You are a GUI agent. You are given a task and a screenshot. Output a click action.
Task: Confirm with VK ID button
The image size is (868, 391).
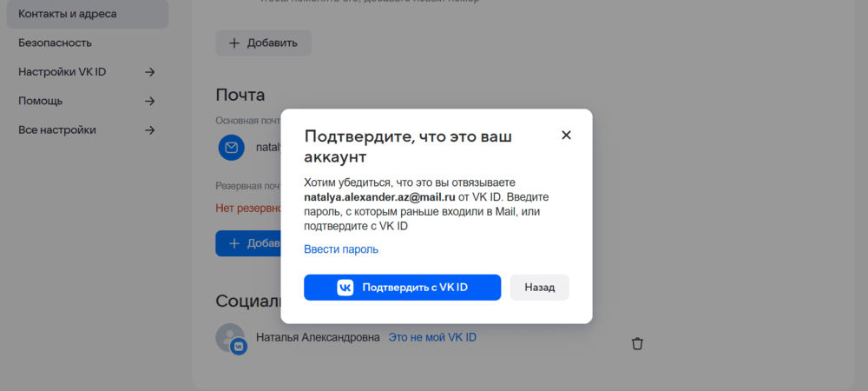pyautogui.click(x=402, y=288)
